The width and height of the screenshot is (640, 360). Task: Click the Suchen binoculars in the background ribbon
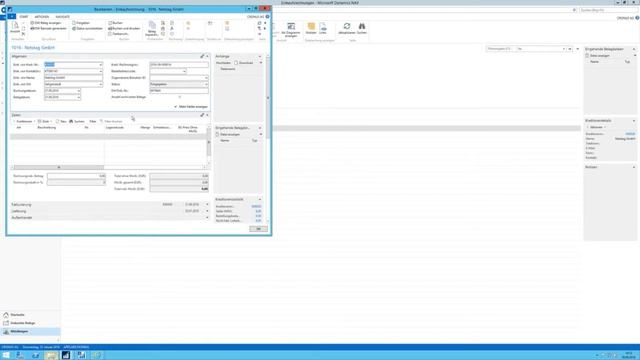(362, 29)
